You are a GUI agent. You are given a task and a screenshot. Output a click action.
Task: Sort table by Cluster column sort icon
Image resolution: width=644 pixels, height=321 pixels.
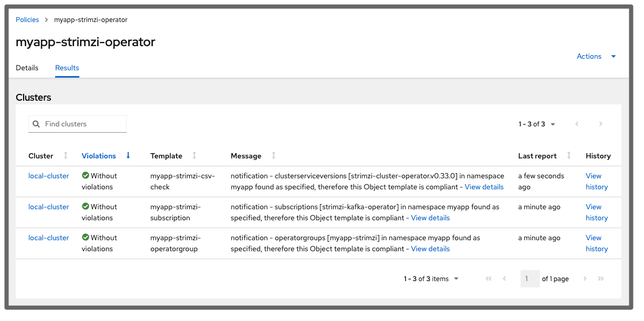click(66, 156)
